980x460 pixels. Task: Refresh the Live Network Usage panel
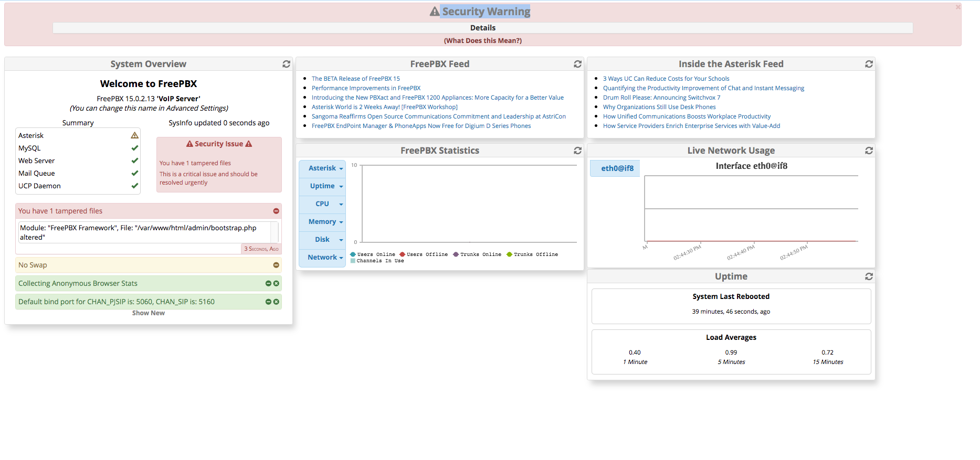(869, 151)
